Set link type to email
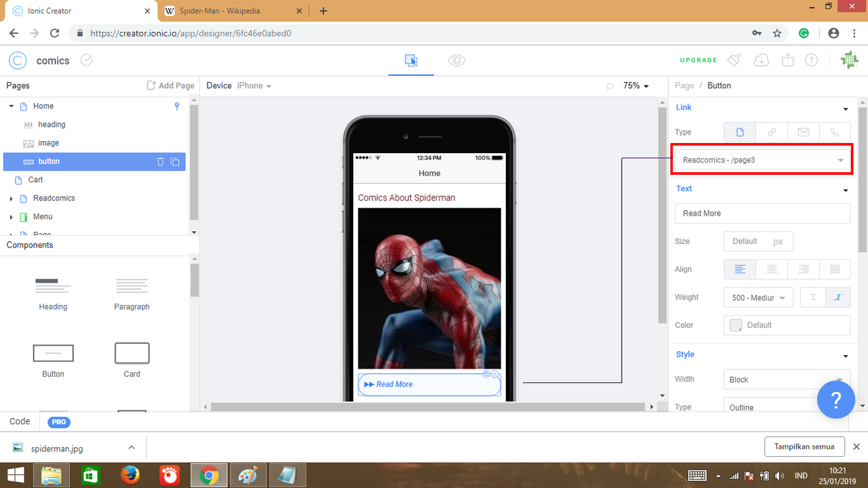Image resolution: width=868 pixels, height=488 pixels. (x=804, y=132)
